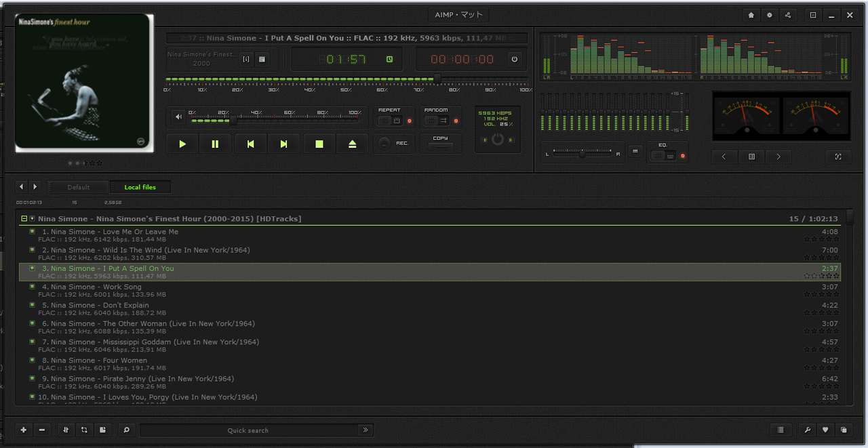
Task: Click the track progress seek bar at 90%
Action: point(490,79)
